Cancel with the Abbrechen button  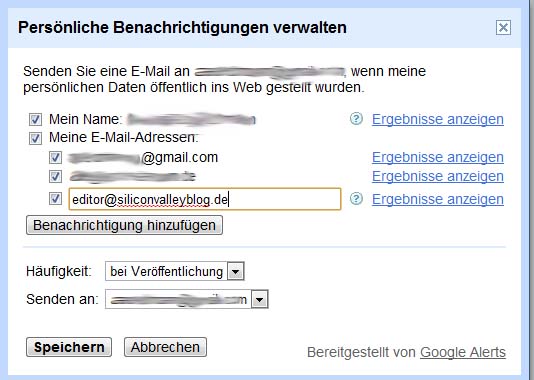[165, 347]
